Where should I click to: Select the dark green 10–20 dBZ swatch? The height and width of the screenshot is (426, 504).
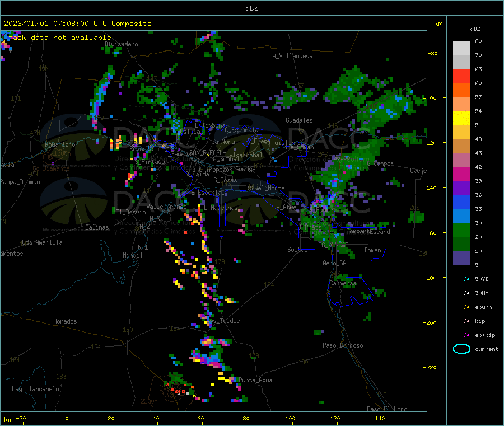pyautogui.click(x=461, y=244)
